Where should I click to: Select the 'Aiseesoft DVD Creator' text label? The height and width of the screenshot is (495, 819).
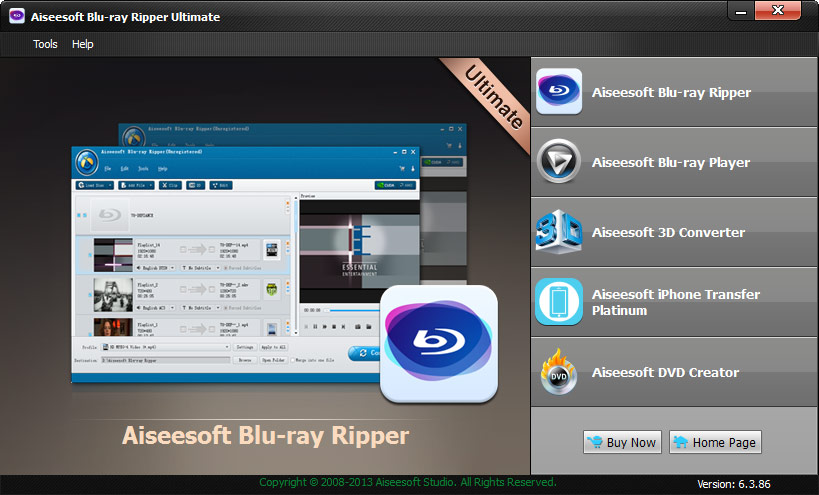coord(665,373)
